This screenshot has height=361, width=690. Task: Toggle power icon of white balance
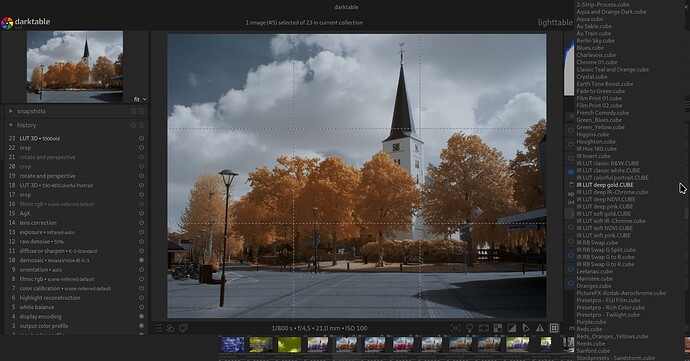pos(141,307)
